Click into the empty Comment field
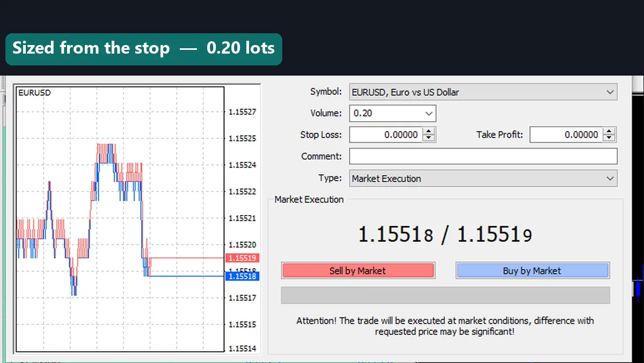Screen dimensions: 644x363 point(483,156)
